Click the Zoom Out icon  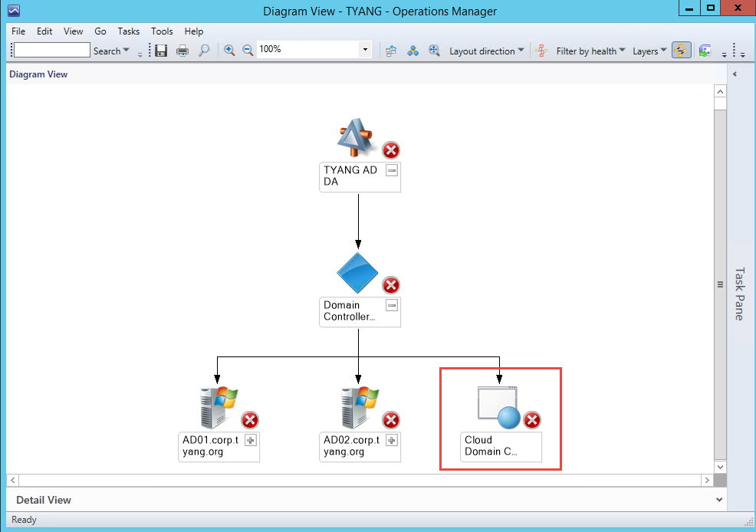pyautogui.click(x=248, y=50)
